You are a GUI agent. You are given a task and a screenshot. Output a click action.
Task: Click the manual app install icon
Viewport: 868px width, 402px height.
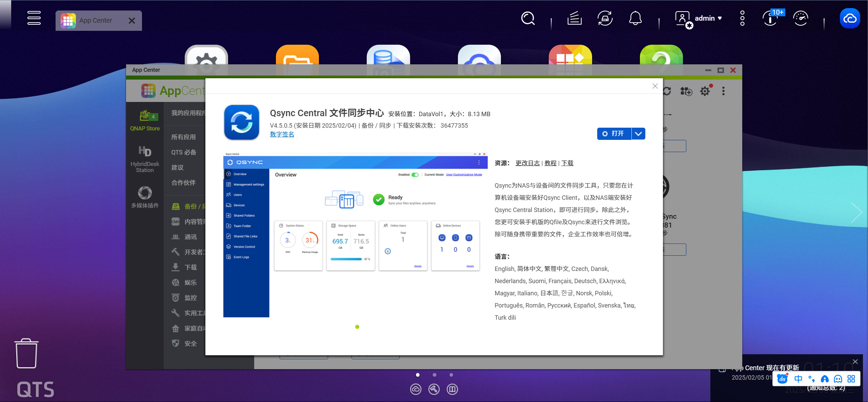click(686, 91)
